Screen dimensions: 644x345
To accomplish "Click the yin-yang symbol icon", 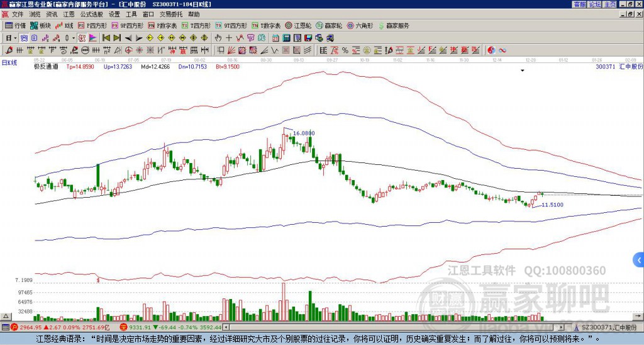I will point(491,50).
